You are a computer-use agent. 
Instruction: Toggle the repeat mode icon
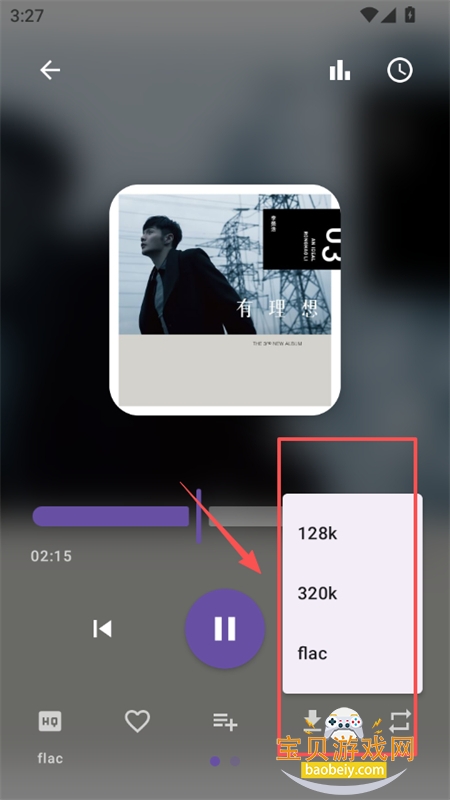[x=399, y=721]
